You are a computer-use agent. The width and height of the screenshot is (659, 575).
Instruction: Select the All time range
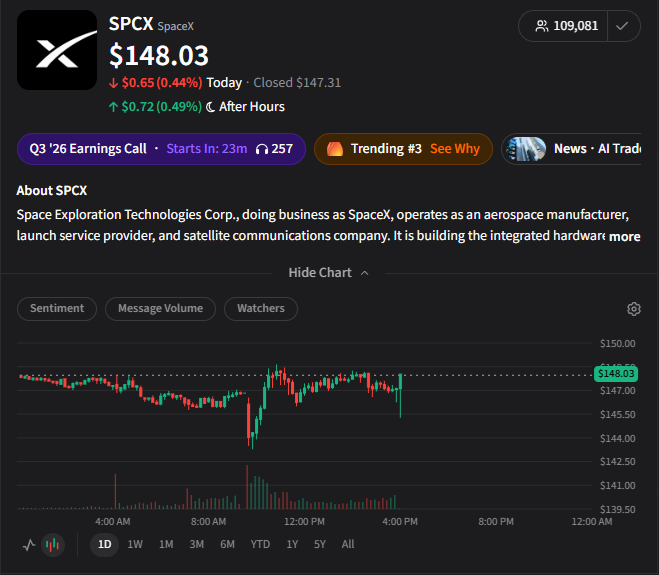(348, 545)
